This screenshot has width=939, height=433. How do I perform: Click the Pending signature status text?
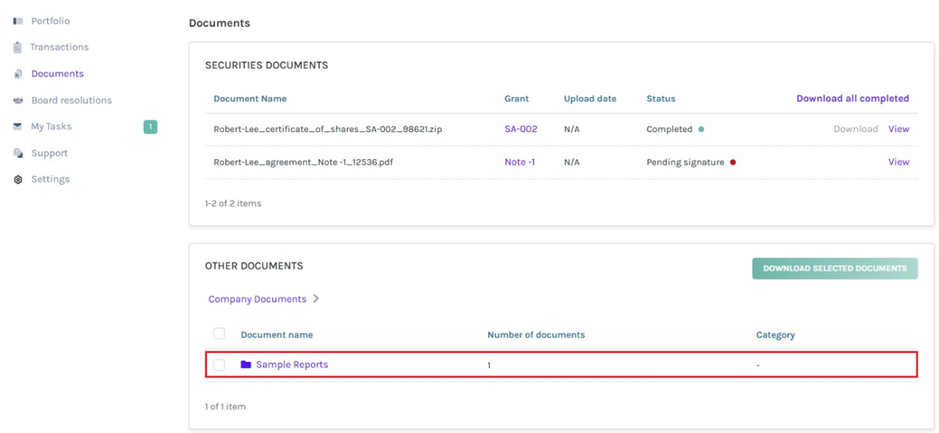(x=686, y=162)
